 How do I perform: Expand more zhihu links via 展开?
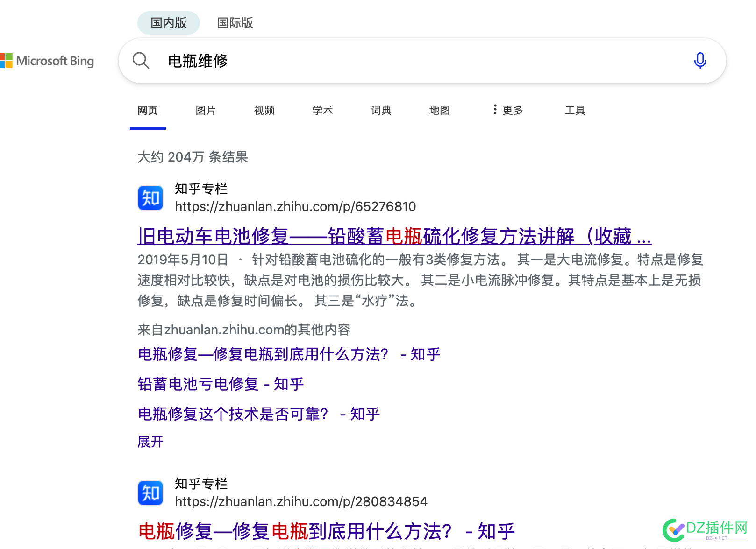pos(150,442)
